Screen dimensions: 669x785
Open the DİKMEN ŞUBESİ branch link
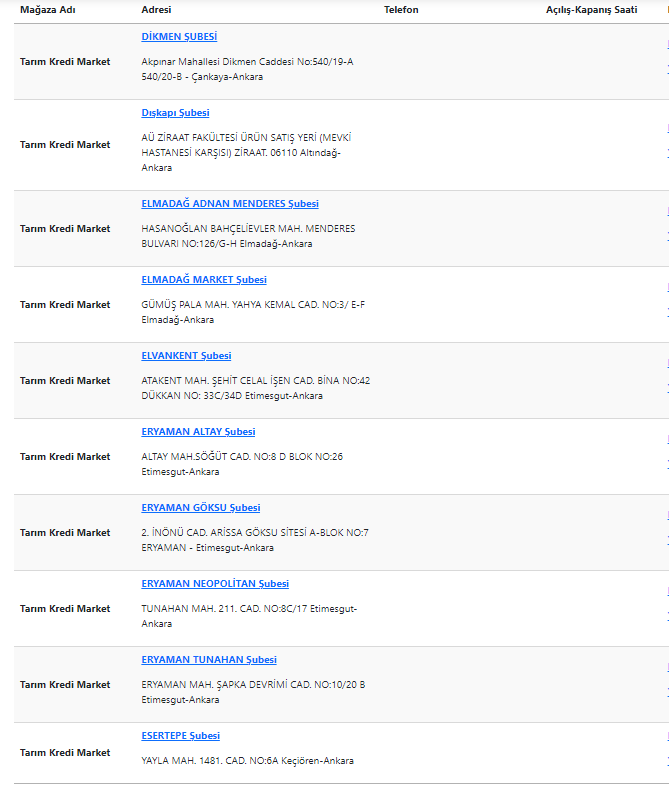coord(179,37)
